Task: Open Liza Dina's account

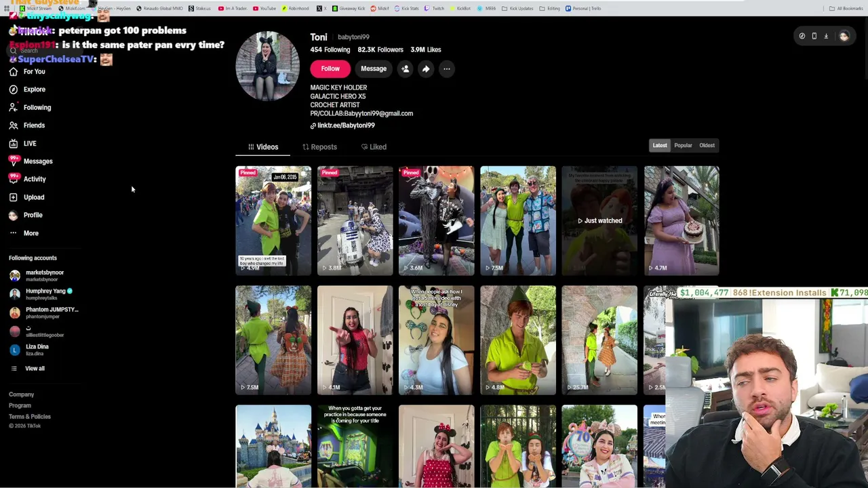Action: pyautogui.click(x=30, y=350)
